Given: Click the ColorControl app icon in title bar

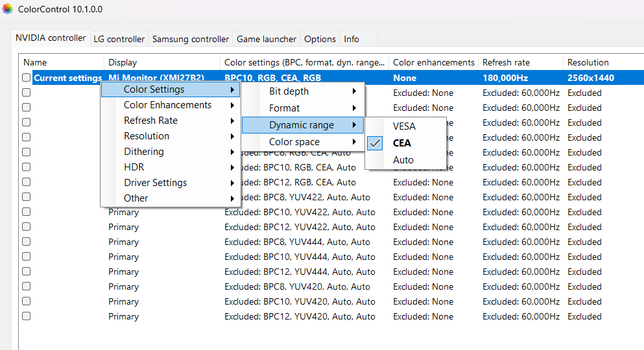Looking at the screenshot, I should pos(7,9).
